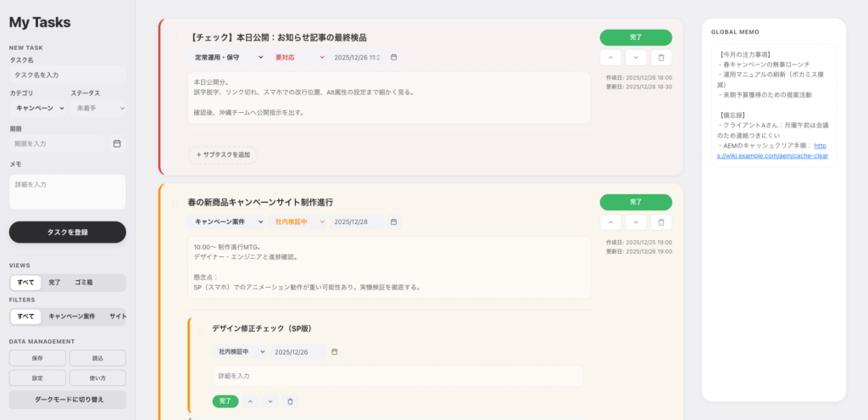Move the デザイン修正チェック subtask up
This screenshot has height=420, width=868.
(251, 401)
